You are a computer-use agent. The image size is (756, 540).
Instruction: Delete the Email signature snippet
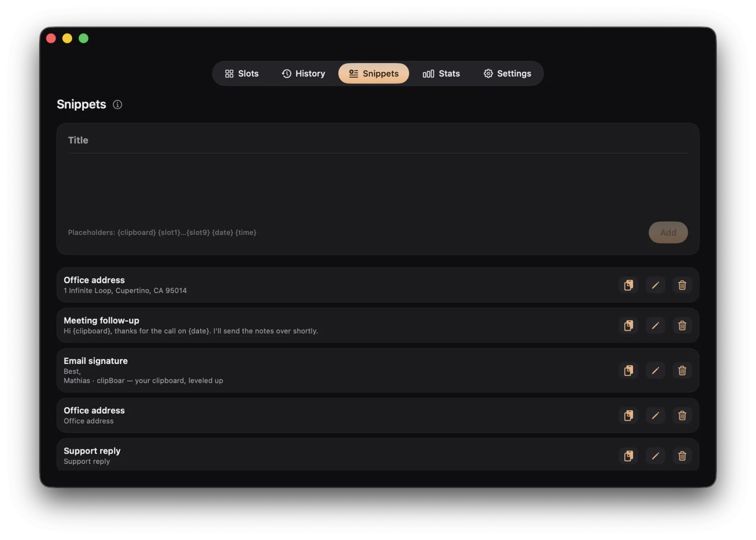point(682,371)
